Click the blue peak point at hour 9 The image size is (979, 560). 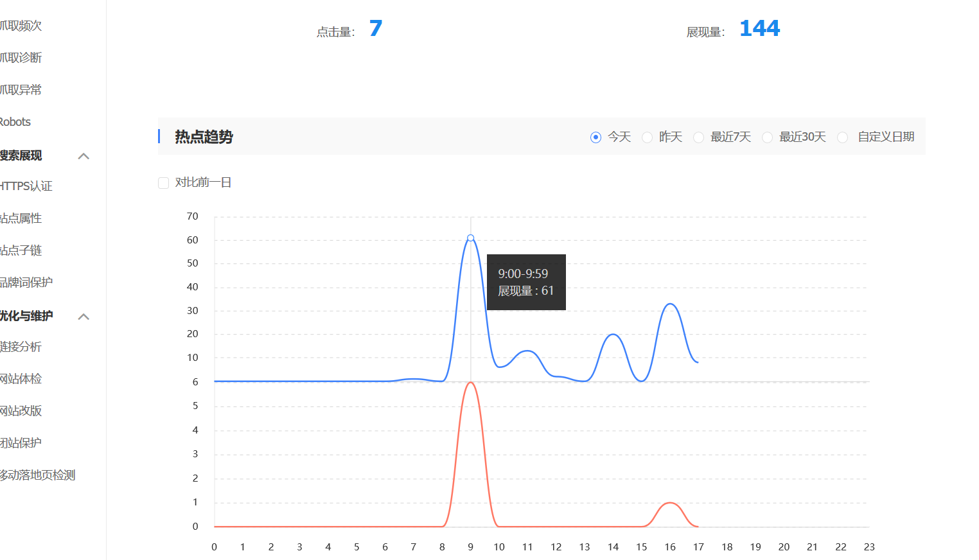[x=470, y=238]
